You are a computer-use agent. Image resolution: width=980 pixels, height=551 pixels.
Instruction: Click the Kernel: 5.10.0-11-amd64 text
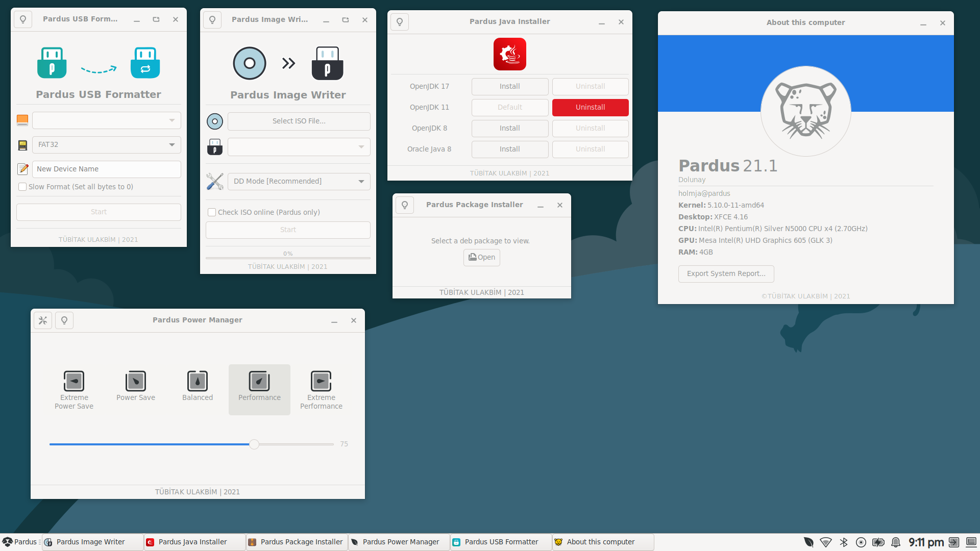tap(721, 206)
